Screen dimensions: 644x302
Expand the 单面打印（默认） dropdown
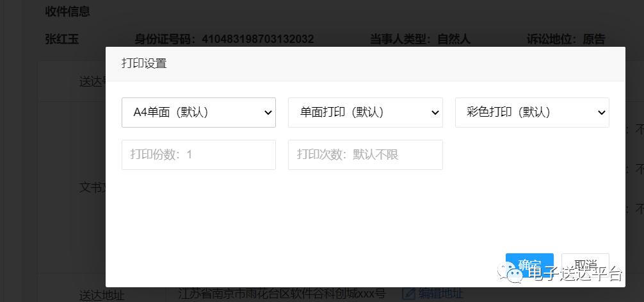coord(365,112)
